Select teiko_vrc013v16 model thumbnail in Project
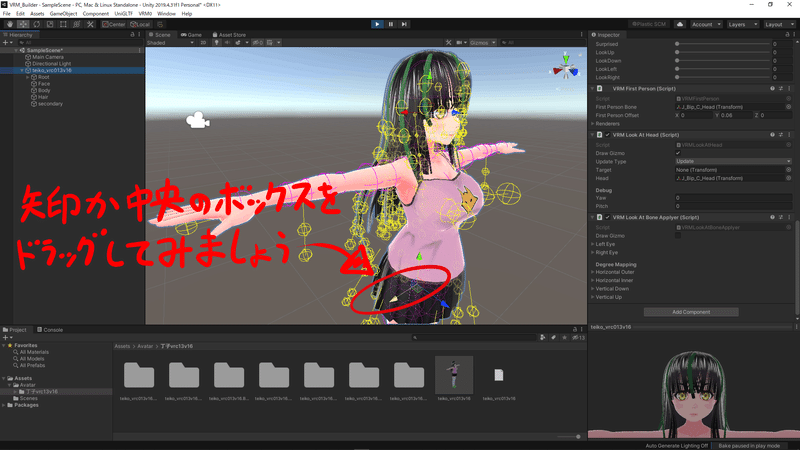 point(454,375)
